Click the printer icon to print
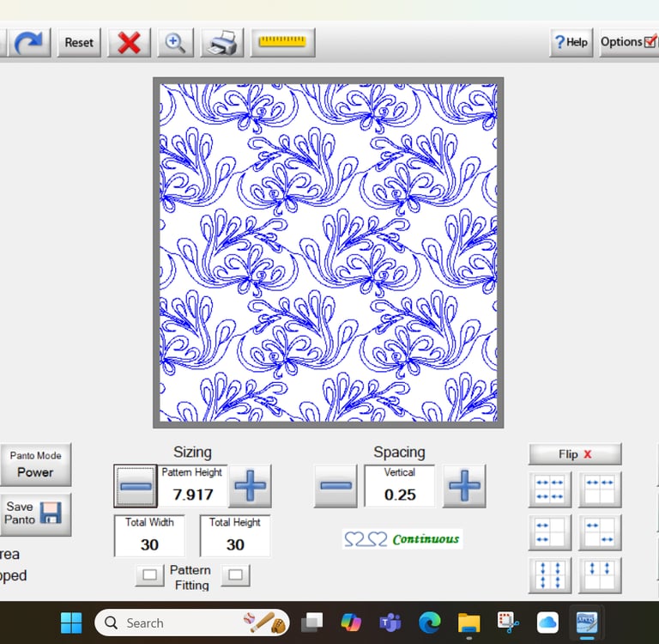The height and width of the screenshot is (644, 659). tap(222, 42)
